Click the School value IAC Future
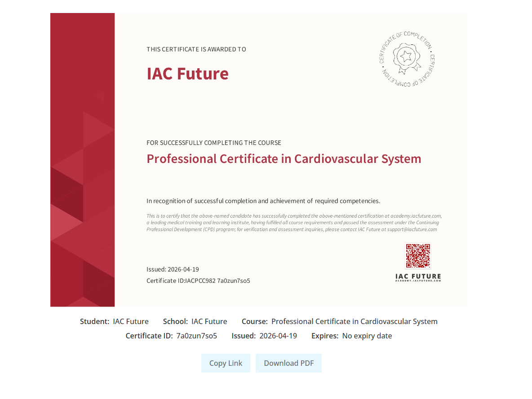Viewport: 532px width, 399px height. 209,321
